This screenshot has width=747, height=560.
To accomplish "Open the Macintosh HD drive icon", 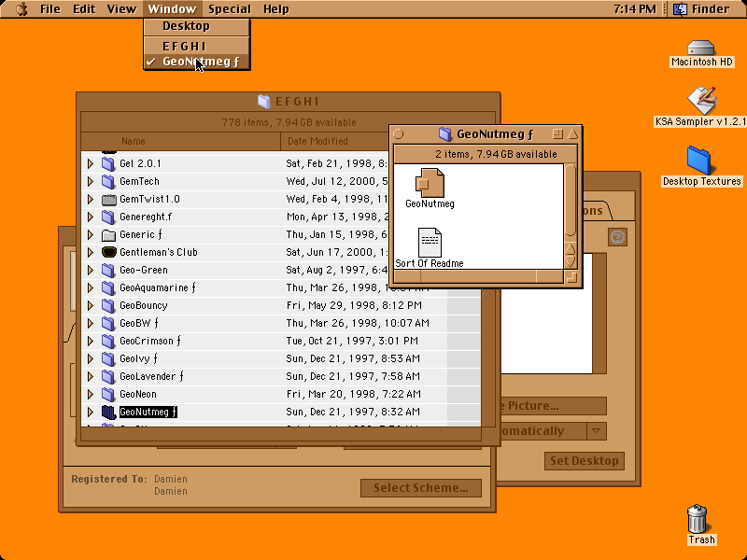I will 701,48.
